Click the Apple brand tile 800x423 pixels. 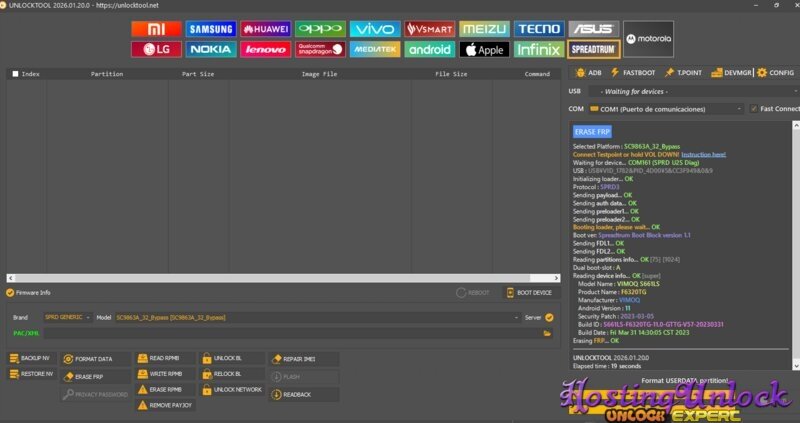click(484, 49)
